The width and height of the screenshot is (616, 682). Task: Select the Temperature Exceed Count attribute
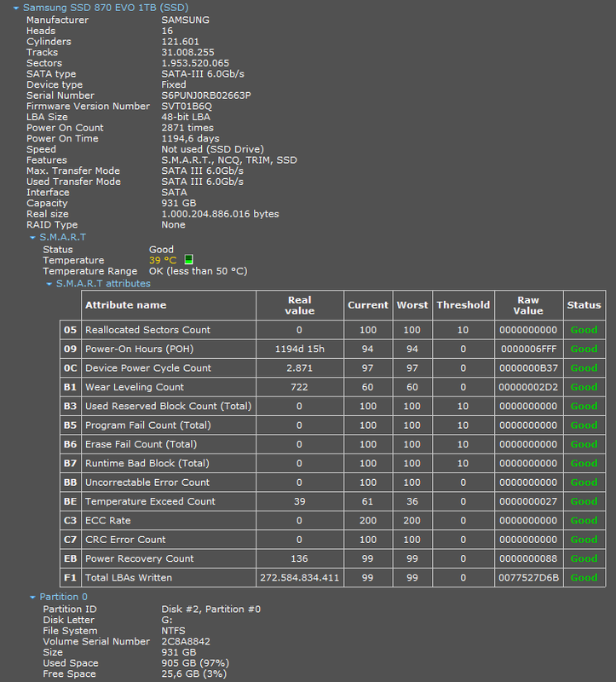(x=150, y=501)
